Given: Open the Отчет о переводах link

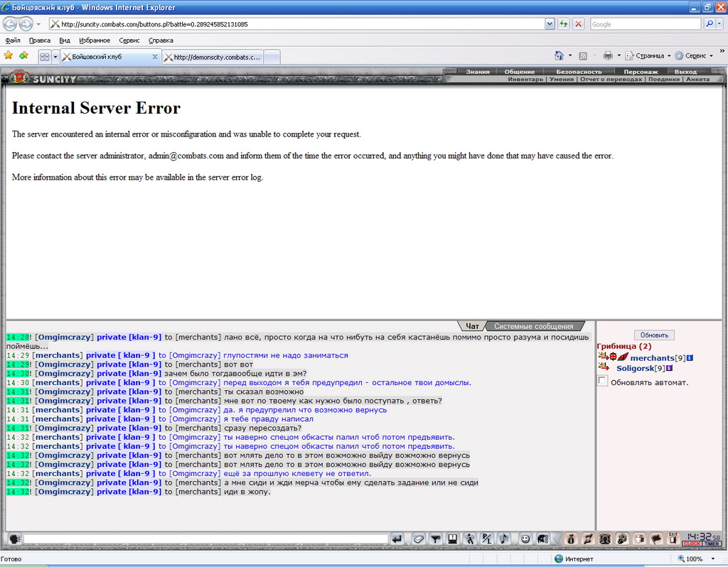Looking at the screenshot, I should (611, 80).
